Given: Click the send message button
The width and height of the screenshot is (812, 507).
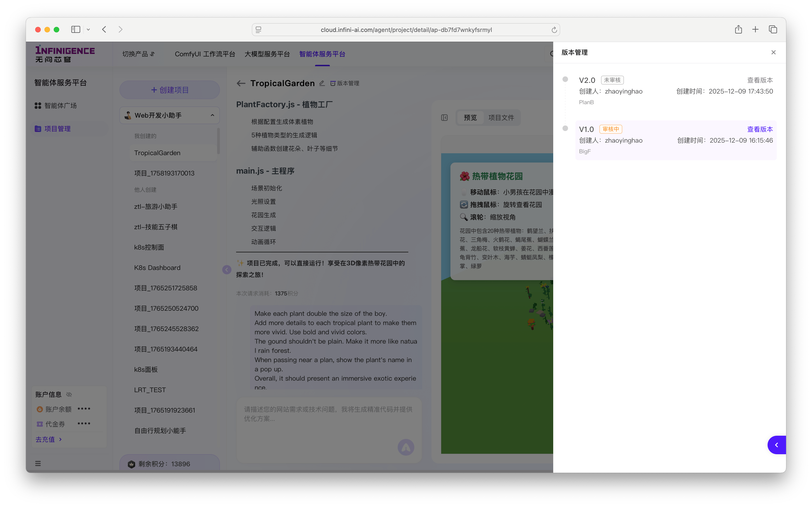Looking at the screenshot, I should coord(406,447).
